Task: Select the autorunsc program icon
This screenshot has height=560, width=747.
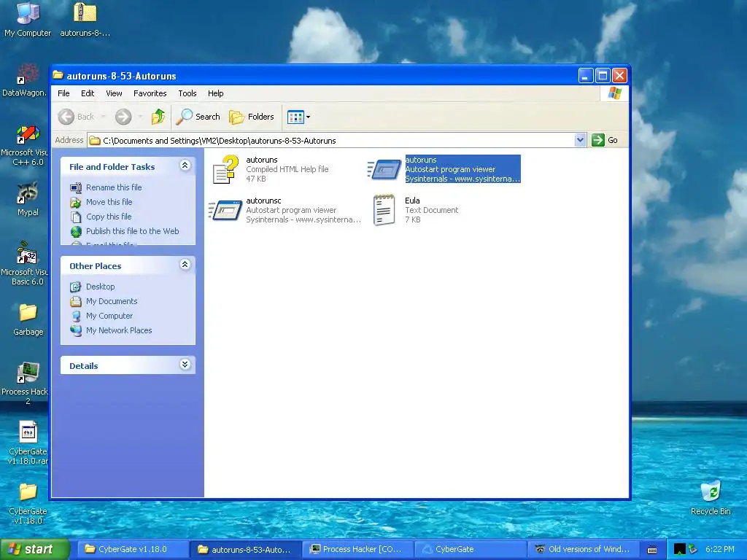Action: (x=226, y=211)
